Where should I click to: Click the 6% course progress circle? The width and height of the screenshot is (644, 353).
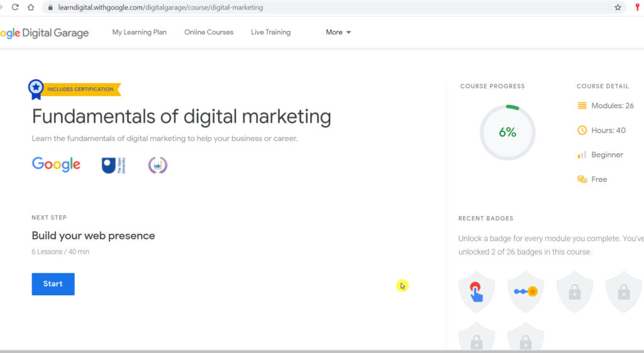coord(507,133)
